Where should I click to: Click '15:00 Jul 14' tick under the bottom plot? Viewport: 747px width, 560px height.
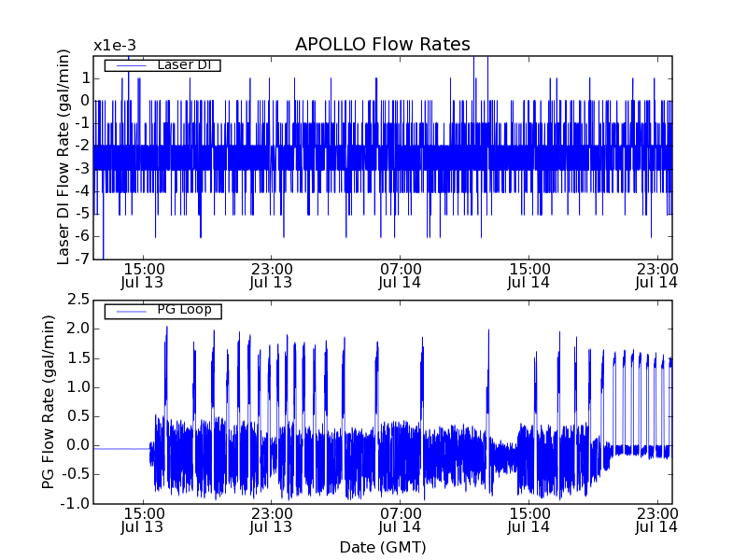pos(529,519)
